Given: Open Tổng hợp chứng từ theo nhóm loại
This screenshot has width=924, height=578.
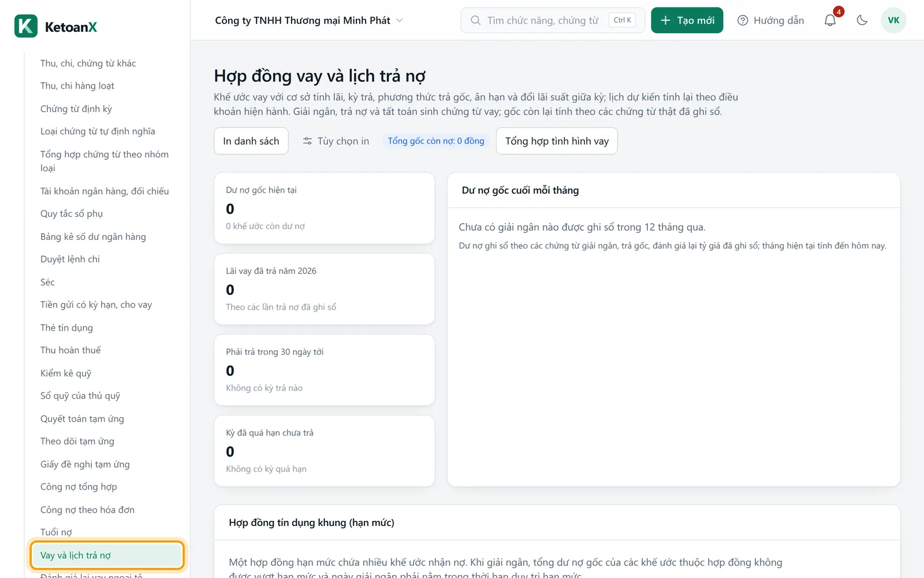Looking at the screenshot, I should [106, 161].
